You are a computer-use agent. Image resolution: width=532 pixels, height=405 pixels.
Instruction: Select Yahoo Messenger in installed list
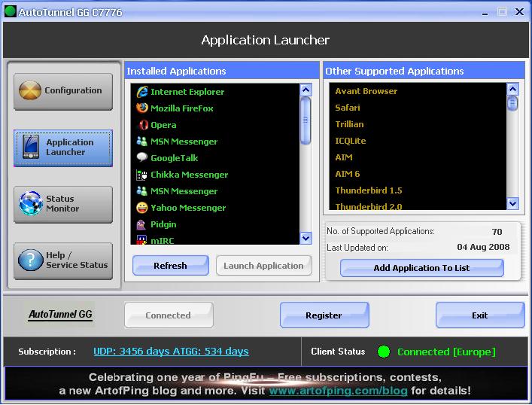coord(215,208)
